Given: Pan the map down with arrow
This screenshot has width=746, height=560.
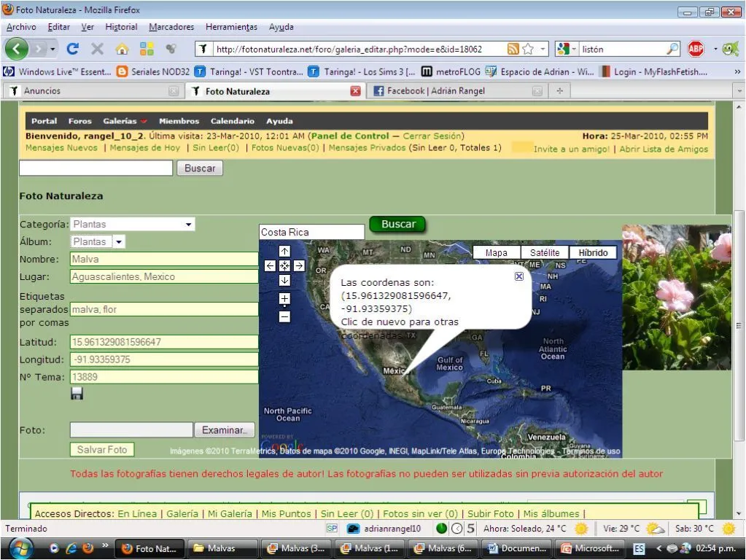Looking at the screenshot, I should click(284, 280).
